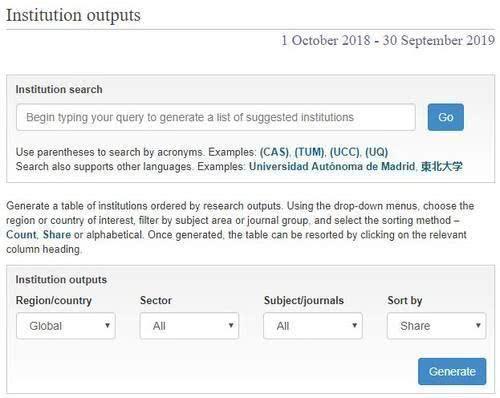Viewport: 500px width, 398px height.
Task: Click the Generate button
Action: click(452, 371)
